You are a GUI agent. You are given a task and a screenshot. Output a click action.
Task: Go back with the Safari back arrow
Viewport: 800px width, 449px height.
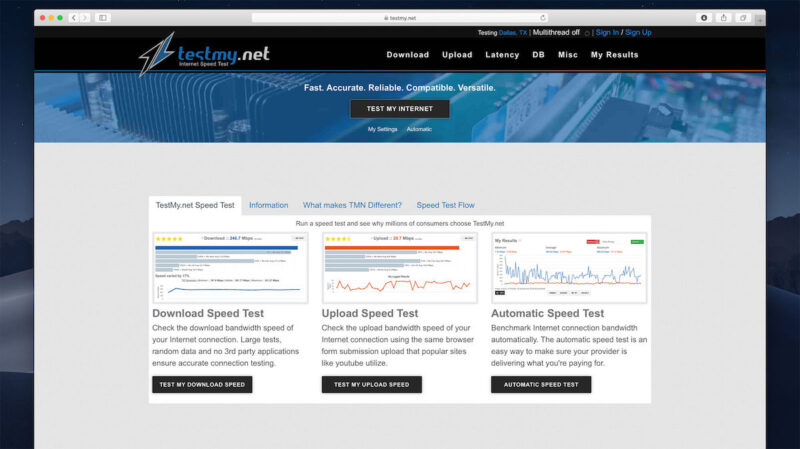coord(74,18)
